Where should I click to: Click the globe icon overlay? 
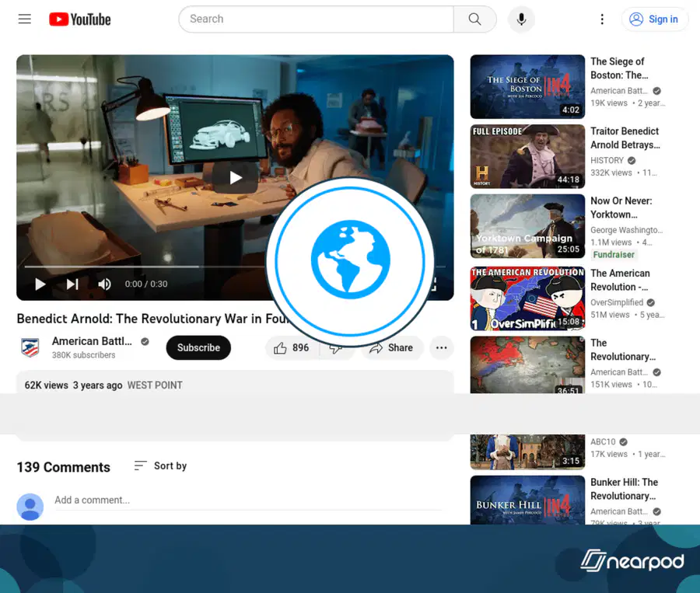coord(351,260)
